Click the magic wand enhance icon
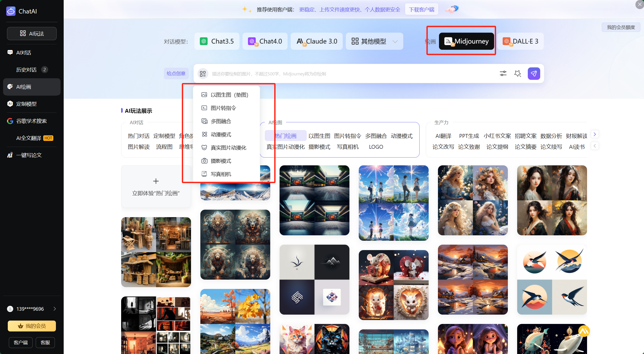Image resolution: width=644 pixels, height=354 pixels. 517,74
